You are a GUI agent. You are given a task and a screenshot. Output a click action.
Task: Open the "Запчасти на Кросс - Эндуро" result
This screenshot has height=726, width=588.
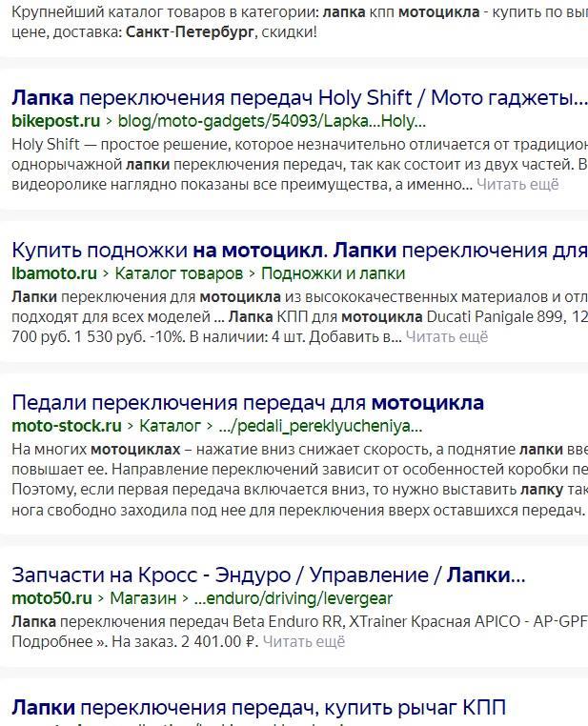(268, 575)
